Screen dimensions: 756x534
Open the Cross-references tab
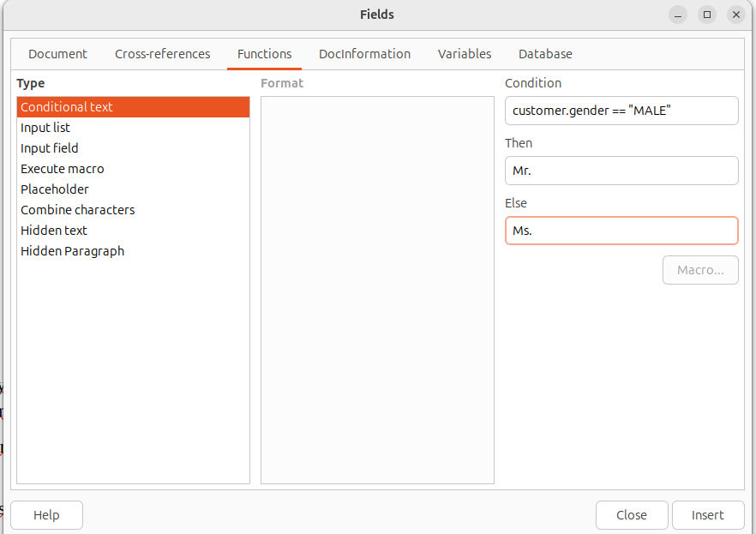tap(162, 53)
